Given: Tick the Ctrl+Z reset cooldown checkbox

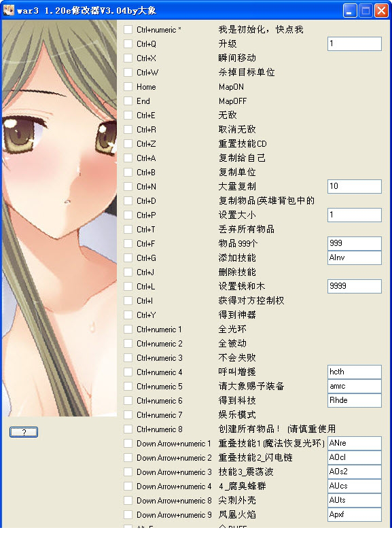Looking at the screenshot, I should [x=128, y=143].
